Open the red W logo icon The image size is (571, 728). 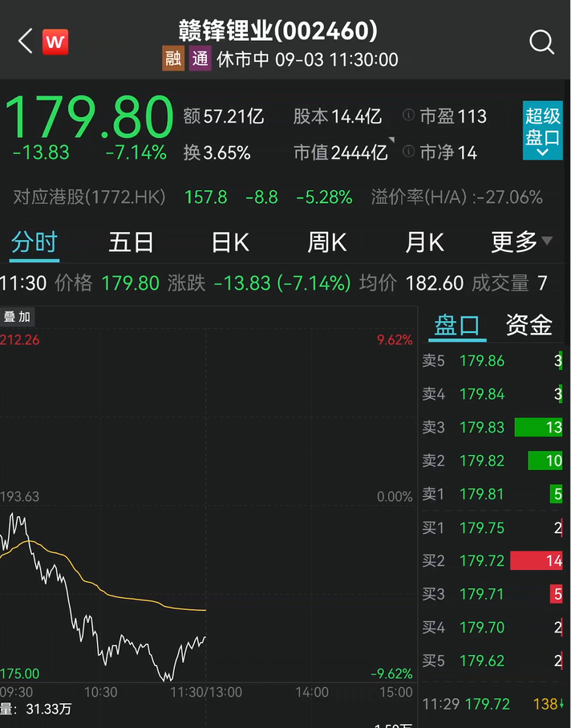point(55,42)
